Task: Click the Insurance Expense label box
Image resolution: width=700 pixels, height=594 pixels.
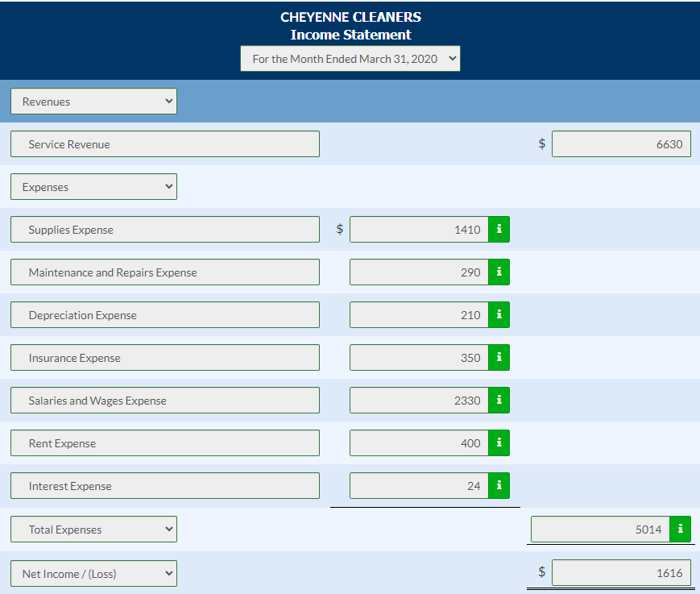Action: pyautogui.click(x=164, y=357)
